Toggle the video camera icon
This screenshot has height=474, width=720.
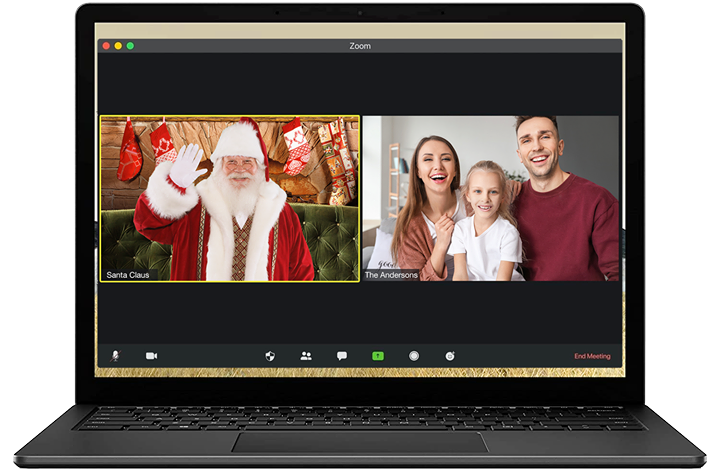click(152, 356)
